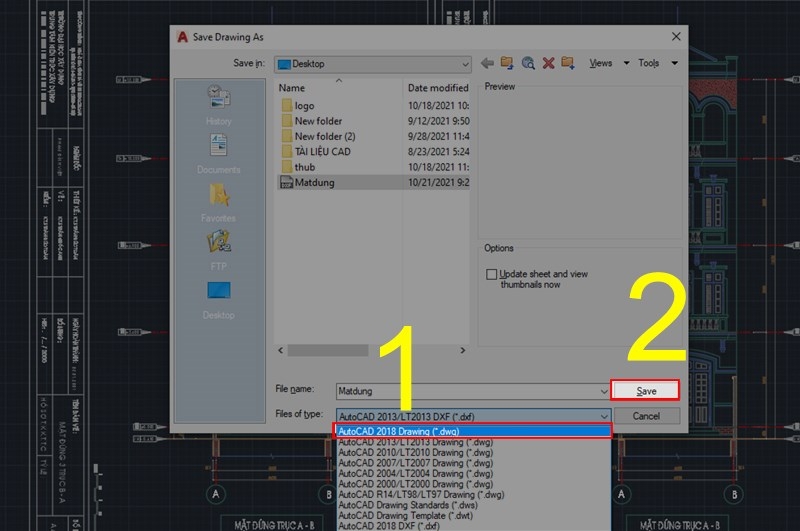Viewport: 800px width, 531px height.
Task: Click the file list horizontal scrollbar thumb
Action: tap(328, 350)
